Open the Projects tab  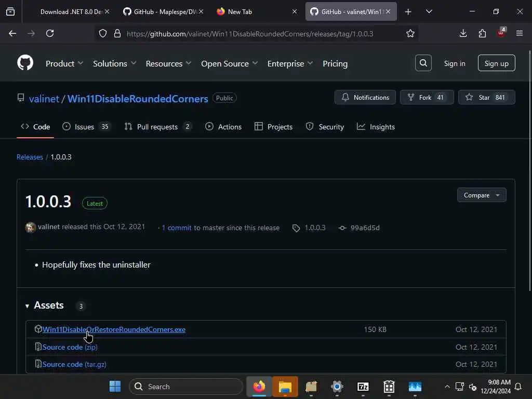pos(273,127)
